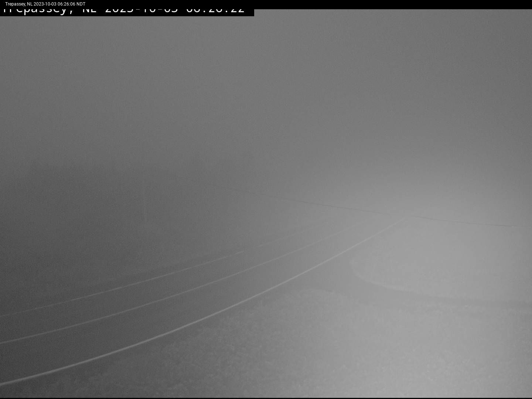Click the dark foggy area at left middle
The image size is (532, 399).
point(74,203)
